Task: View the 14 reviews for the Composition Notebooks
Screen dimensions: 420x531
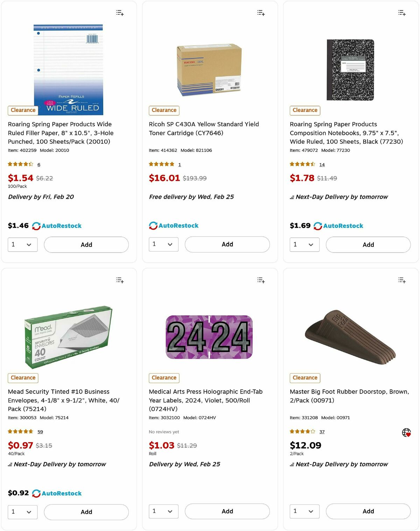Action: (x=322, y=164)
